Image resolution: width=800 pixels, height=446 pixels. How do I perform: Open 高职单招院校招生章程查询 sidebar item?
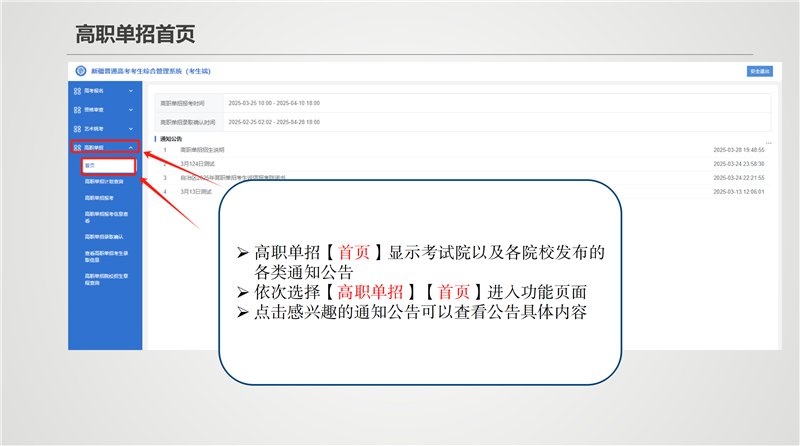pyautogui.click(x=104, y=277)
